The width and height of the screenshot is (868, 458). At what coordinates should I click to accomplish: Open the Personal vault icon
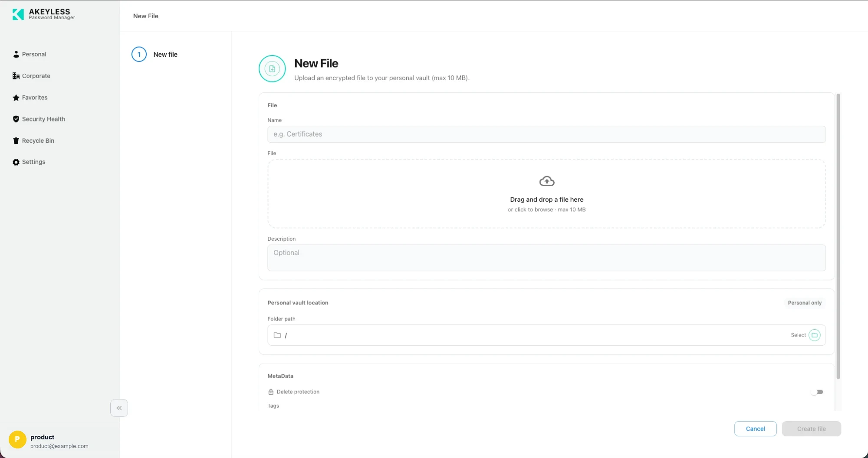coord(16,54)
